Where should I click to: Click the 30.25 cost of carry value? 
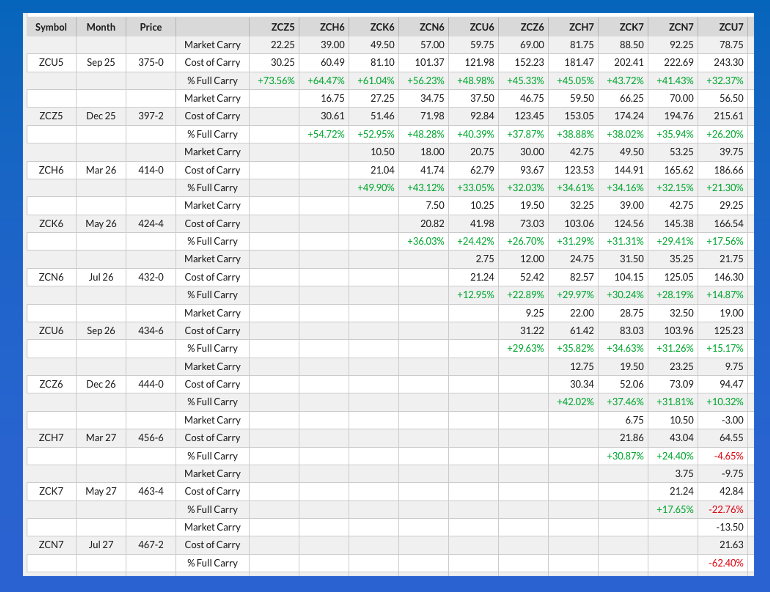pyautogui.click(x=283, y=62)
